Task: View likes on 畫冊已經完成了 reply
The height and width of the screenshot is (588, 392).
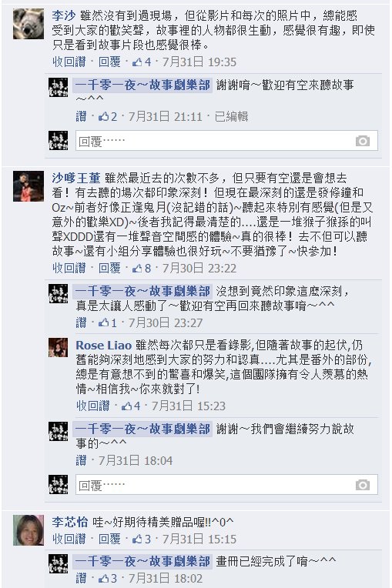Action: [x=108, y=579]
